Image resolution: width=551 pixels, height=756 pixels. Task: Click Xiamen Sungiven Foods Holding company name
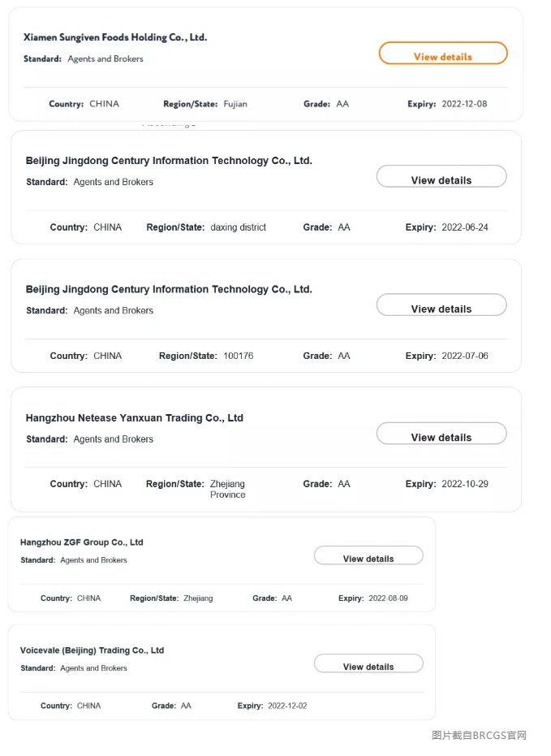click(115, 37)
